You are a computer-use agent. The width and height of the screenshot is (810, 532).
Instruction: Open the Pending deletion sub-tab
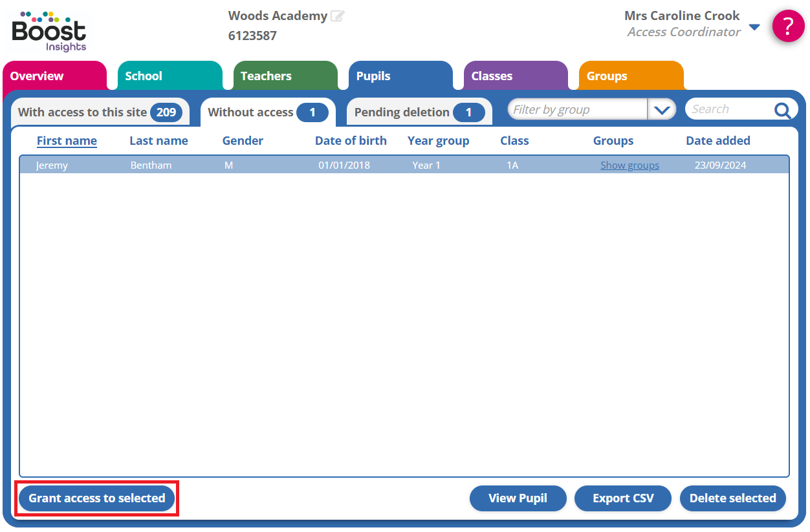coord(419,112)
